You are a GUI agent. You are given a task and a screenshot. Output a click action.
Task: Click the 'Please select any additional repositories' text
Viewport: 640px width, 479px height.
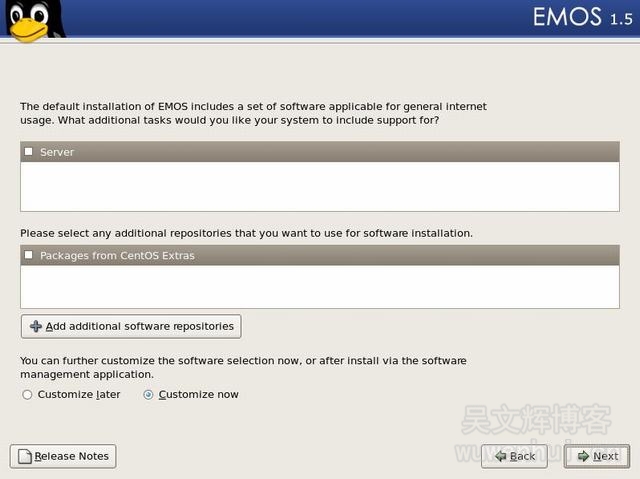tap(246, 233)
